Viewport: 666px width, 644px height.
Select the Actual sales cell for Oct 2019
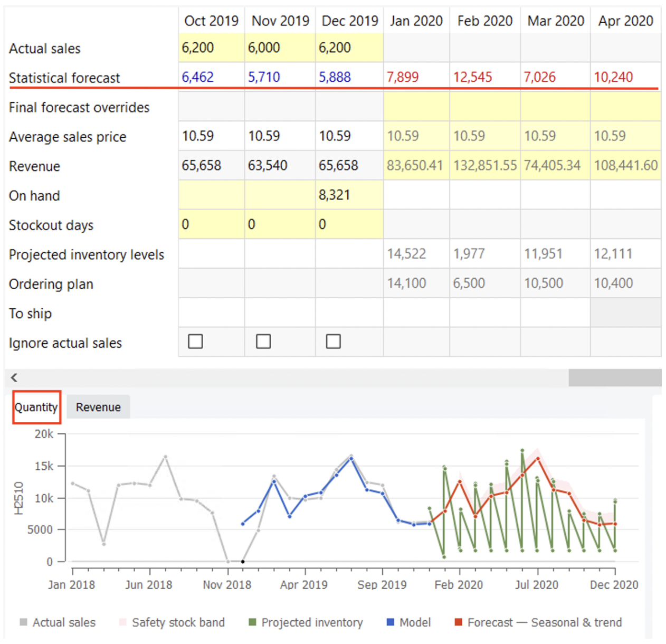[211, 48]
